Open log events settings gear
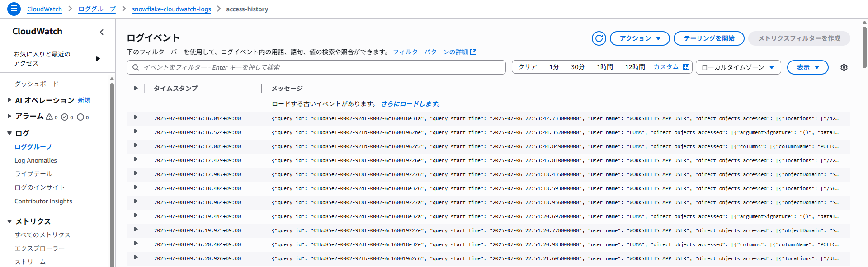This screenshot has width=868, height=267. pyautogui.click(x=844, y=67)
